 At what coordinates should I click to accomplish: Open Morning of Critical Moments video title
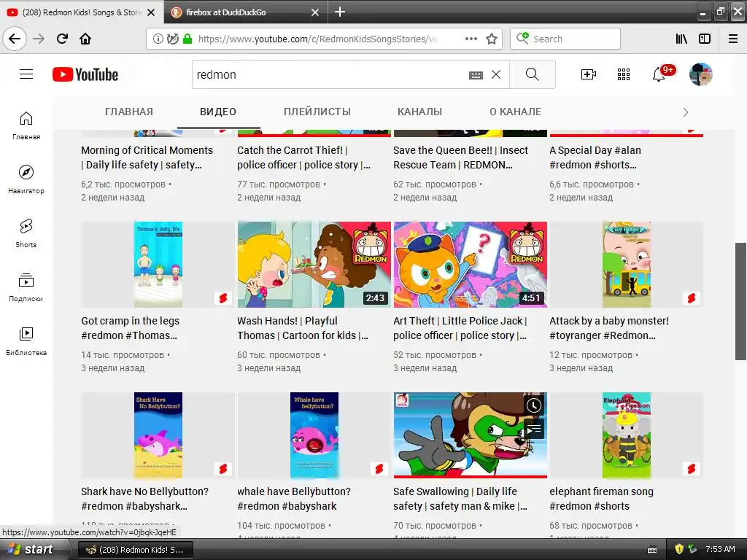pos(147,157)
